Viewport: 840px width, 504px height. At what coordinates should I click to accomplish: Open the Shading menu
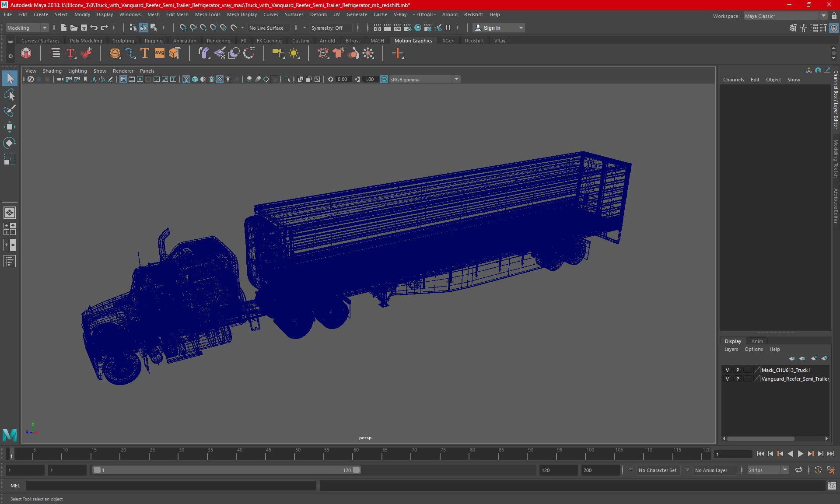[52, 70]
